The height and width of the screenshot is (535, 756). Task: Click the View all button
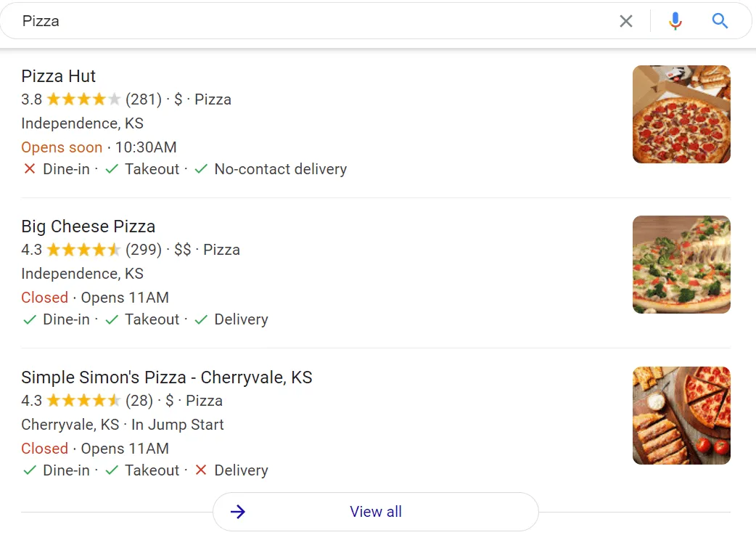tap(375, 512)
